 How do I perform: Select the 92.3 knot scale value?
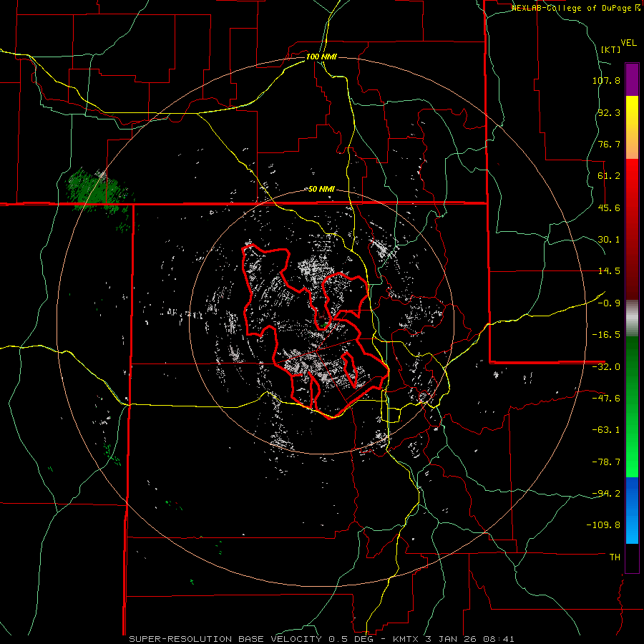click(x=609, y=112)
